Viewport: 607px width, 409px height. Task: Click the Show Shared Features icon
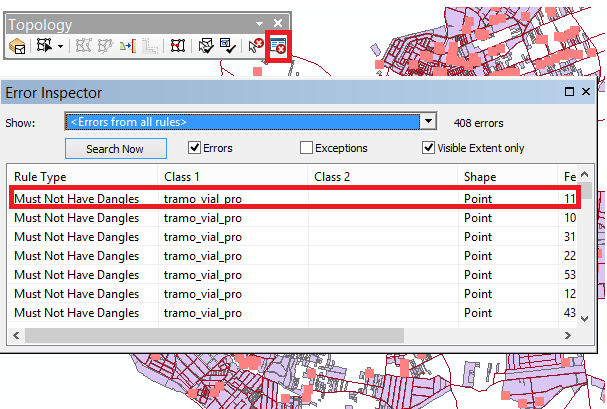[x=178, y=46]
